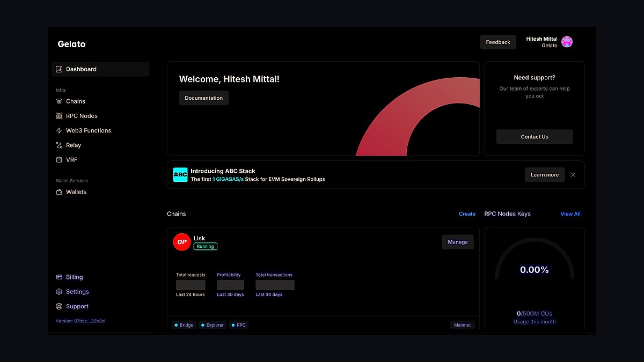Viewport: 644px width, 362px height.
Task: Click the Bridge tag on Lisk card
Action: click(184, 325)
